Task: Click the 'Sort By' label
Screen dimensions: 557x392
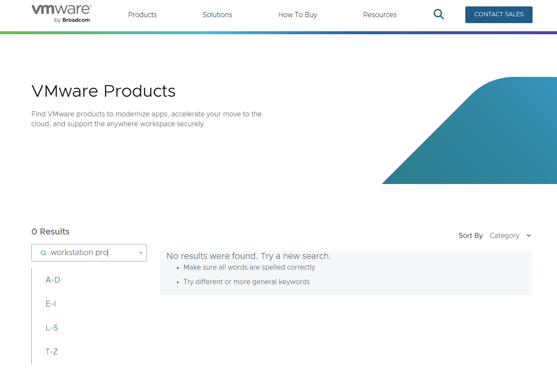Action: pyautogui.click(x=470, y=235)
